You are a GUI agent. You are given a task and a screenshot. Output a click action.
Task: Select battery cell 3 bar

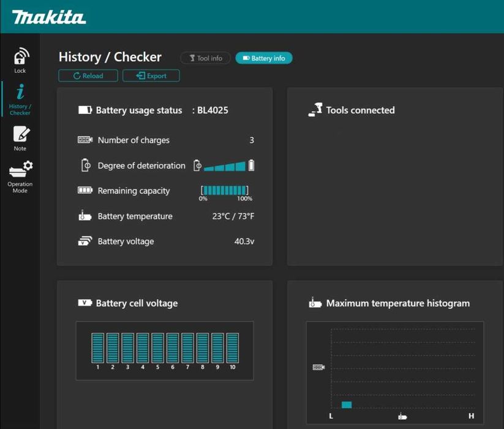coord(127,348)
